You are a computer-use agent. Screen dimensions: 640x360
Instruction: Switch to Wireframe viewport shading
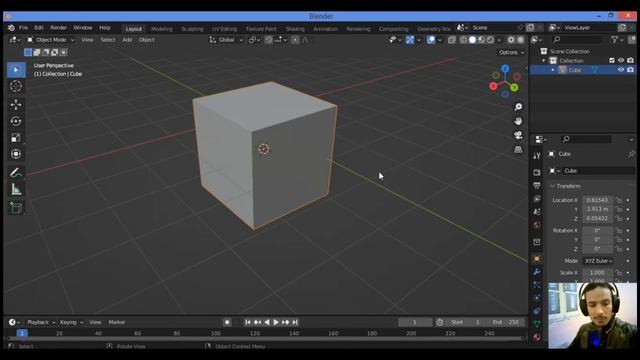coord(463,40)
